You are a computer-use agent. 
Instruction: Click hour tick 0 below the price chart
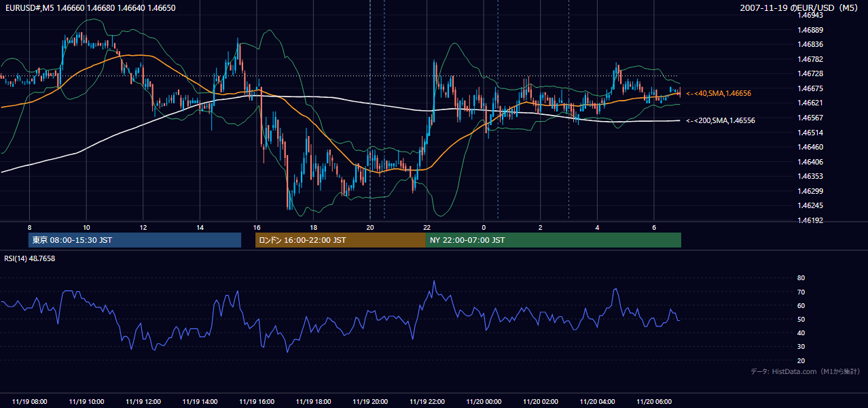[x=484, y=227]
